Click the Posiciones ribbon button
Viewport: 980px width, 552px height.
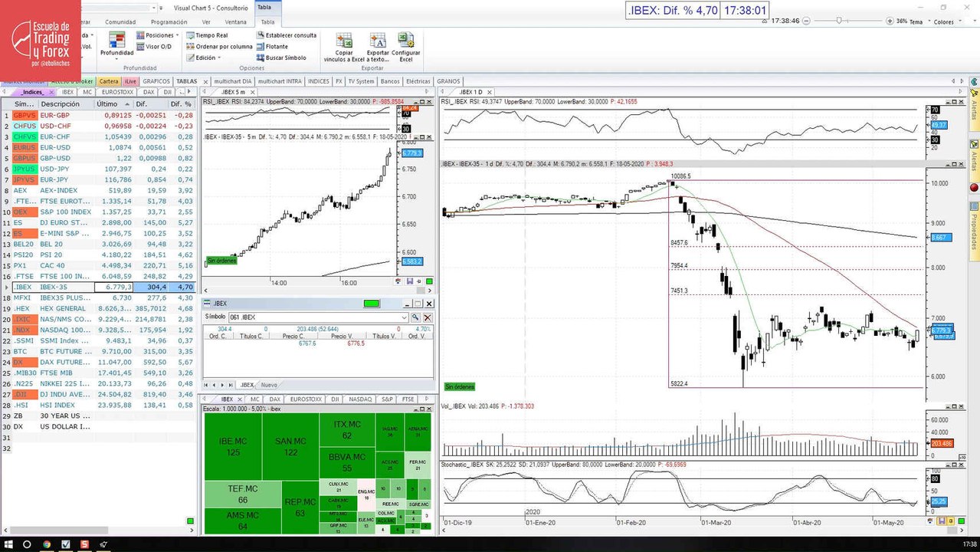(x=157, y=35)
